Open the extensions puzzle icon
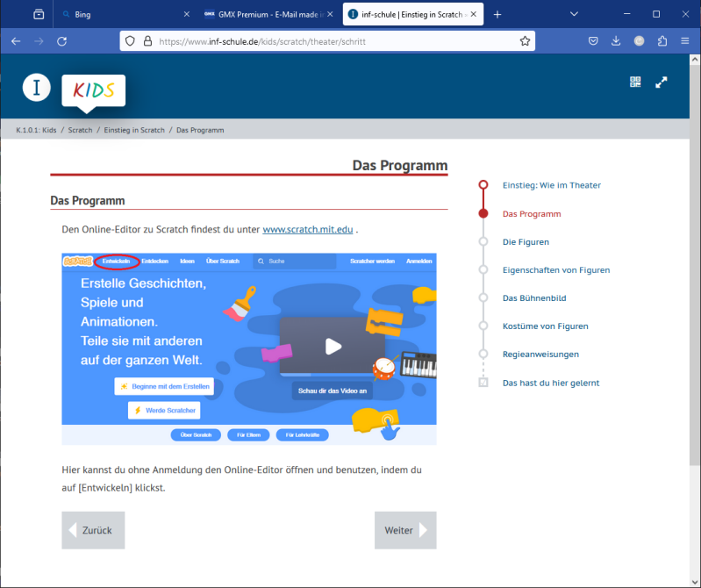 coord(662,41)
